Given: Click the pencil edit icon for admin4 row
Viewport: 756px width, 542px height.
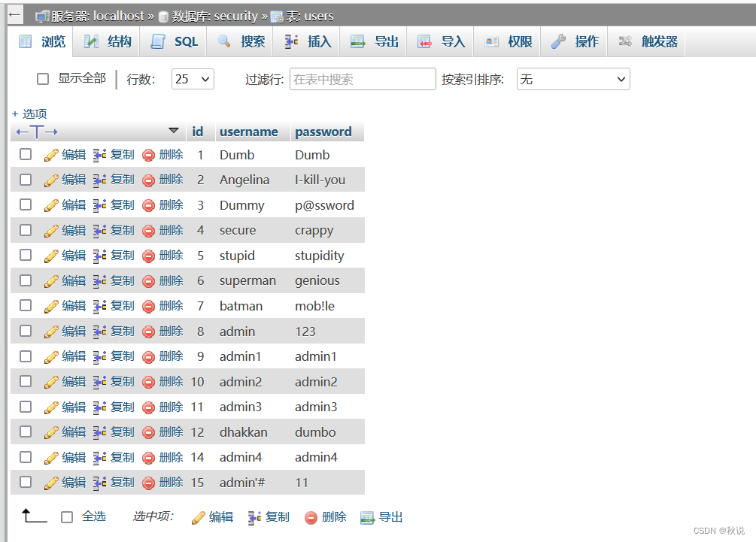Looking at the screenshot, I should (x=51, y=458).
